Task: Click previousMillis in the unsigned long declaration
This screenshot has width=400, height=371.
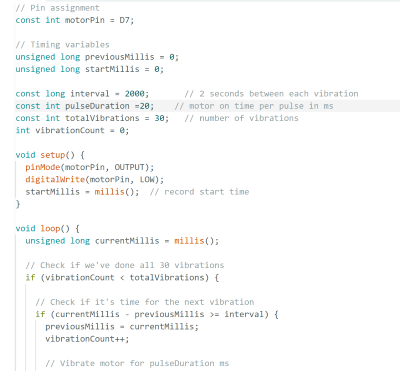Action: coord(120,57)
